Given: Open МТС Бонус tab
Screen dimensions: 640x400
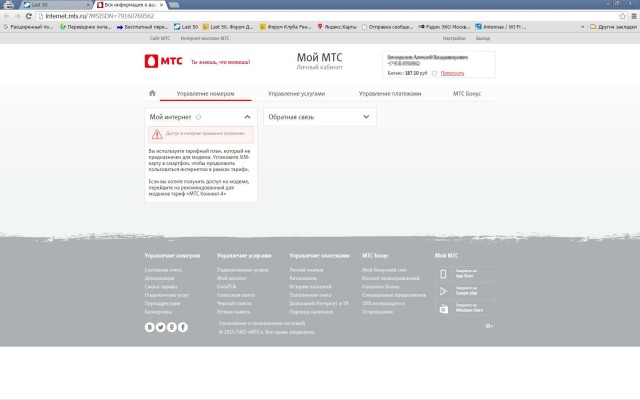Looking at the screenshot, I should coord(467,93).
